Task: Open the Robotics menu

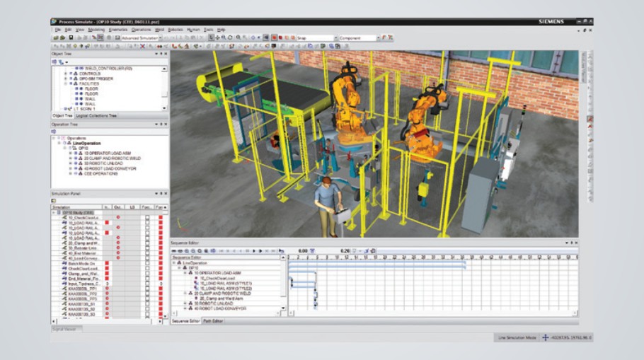Action: pos(175,30)
